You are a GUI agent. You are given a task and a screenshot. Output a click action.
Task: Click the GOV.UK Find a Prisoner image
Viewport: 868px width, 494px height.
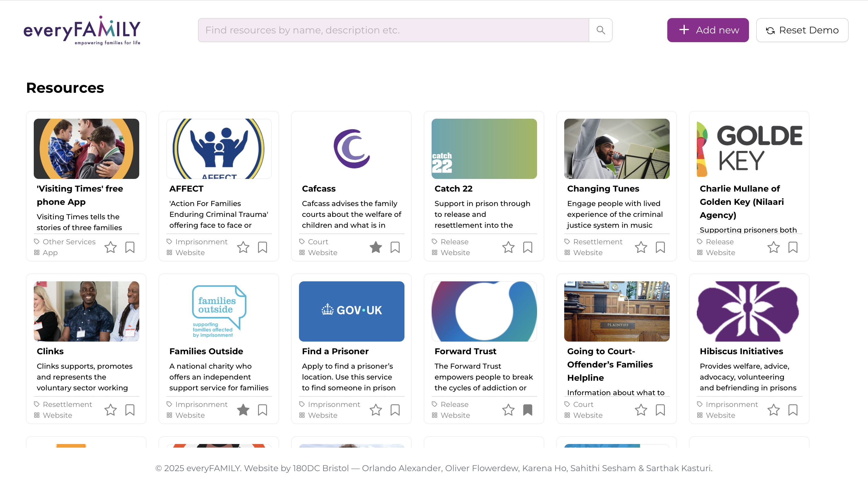[x=351, y=311]
